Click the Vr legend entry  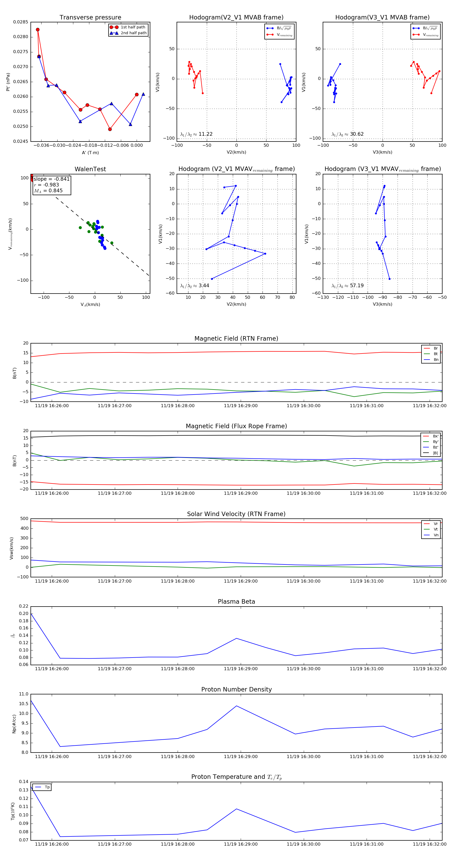point(431,524)
